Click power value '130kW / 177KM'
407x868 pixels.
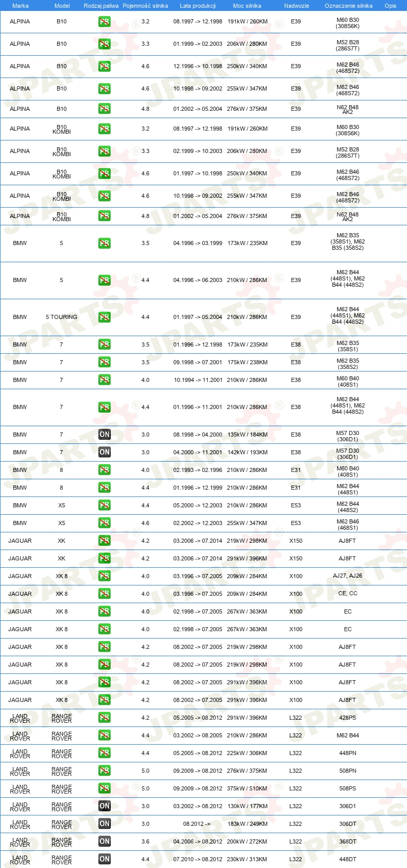coord(247,806)
